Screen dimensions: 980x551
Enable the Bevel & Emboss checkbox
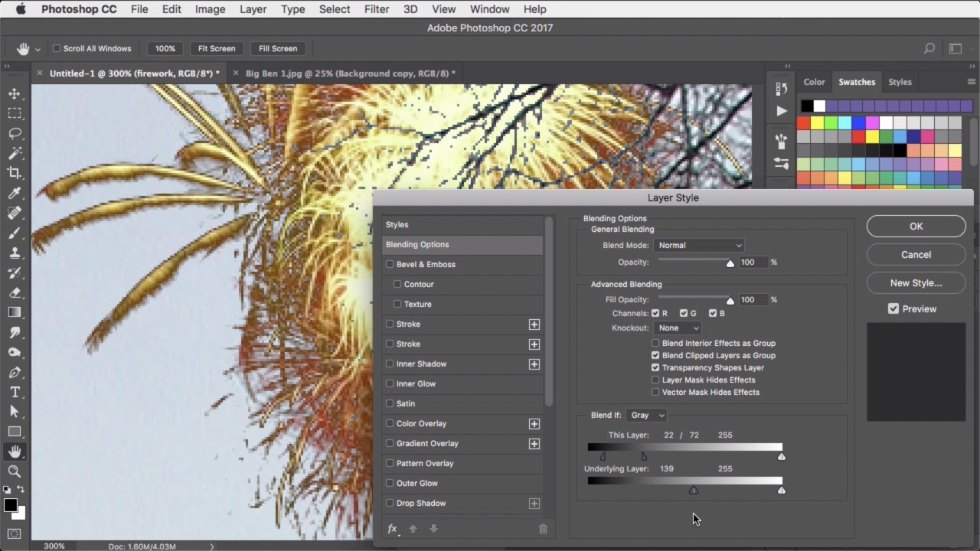tap(390, 264)
